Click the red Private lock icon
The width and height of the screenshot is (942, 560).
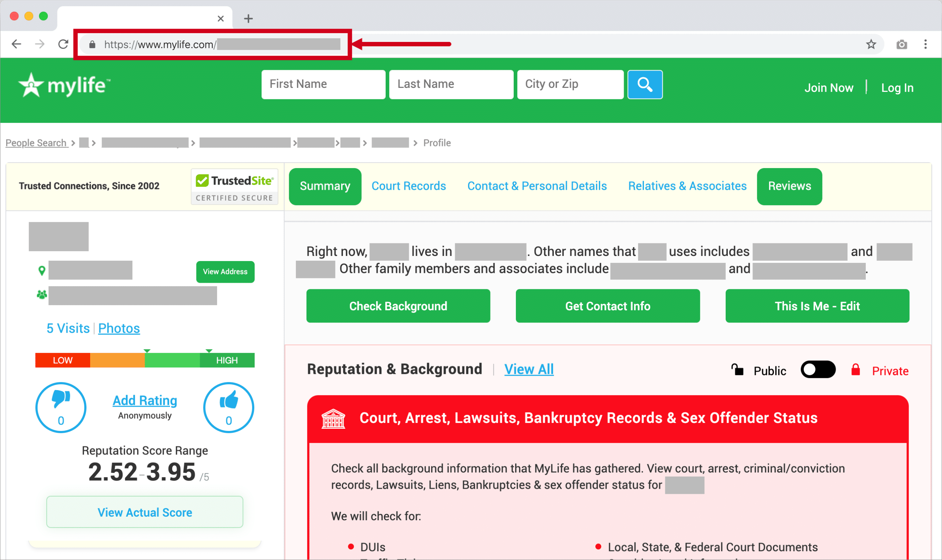pos(856,370)
